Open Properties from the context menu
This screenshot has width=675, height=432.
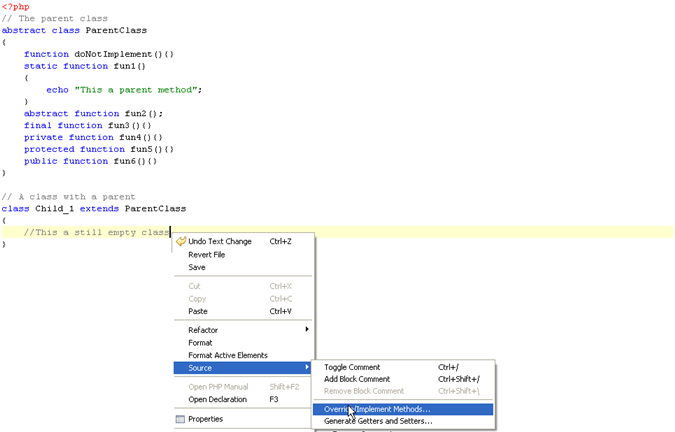tap(244, 419)
